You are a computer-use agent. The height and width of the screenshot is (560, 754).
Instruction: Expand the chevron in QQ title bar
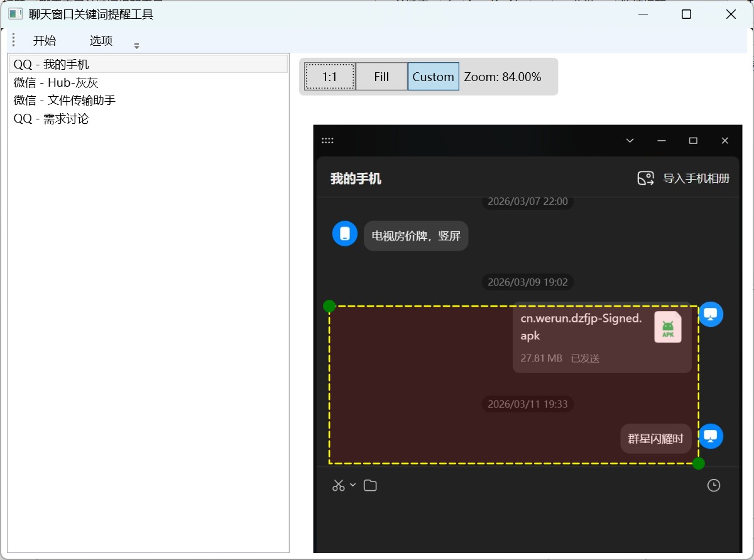tap(630, 141)
